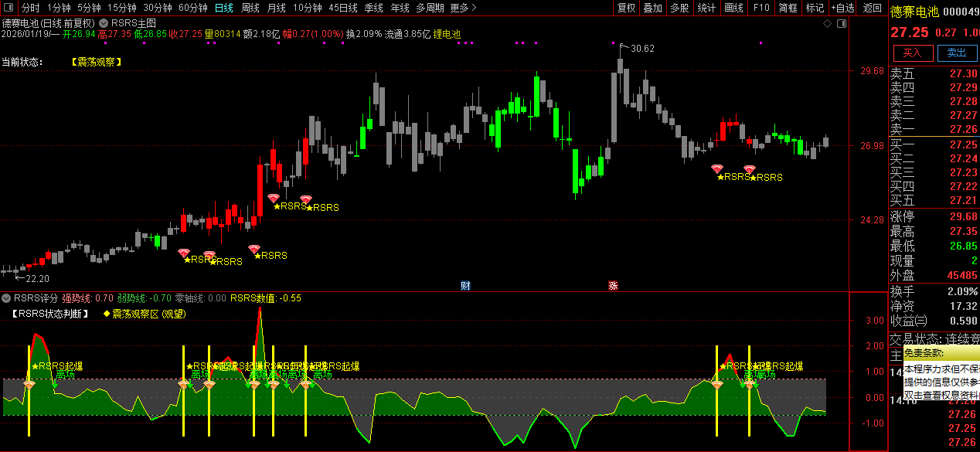
Task: Click the 最低 value 26.85
Action: pyautogui.click(x=964, y=246)
